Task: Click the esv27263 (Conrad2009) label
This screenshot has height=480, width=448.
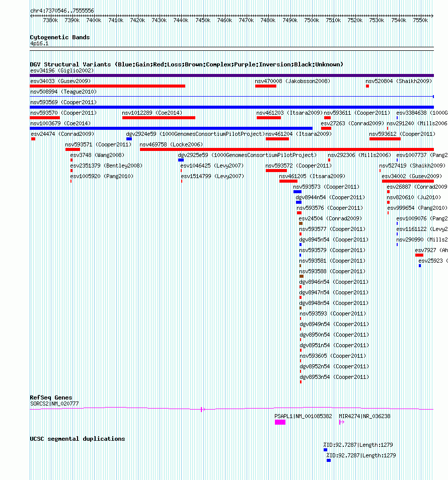Action: [352, 123]
